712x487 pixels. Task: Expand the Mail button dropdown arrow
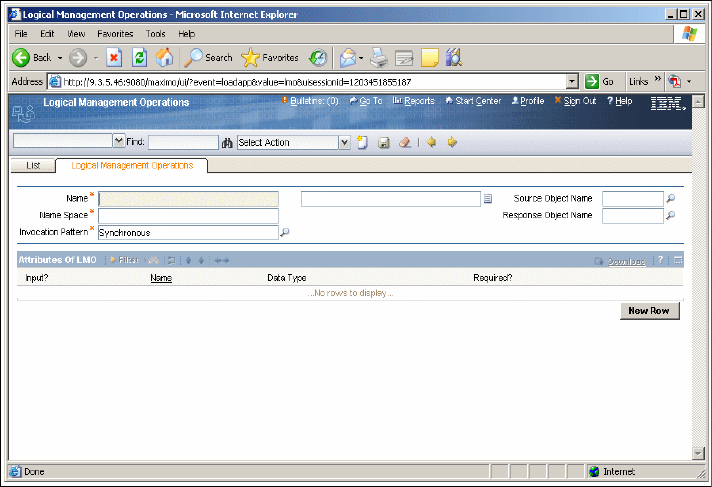(361, 58)
